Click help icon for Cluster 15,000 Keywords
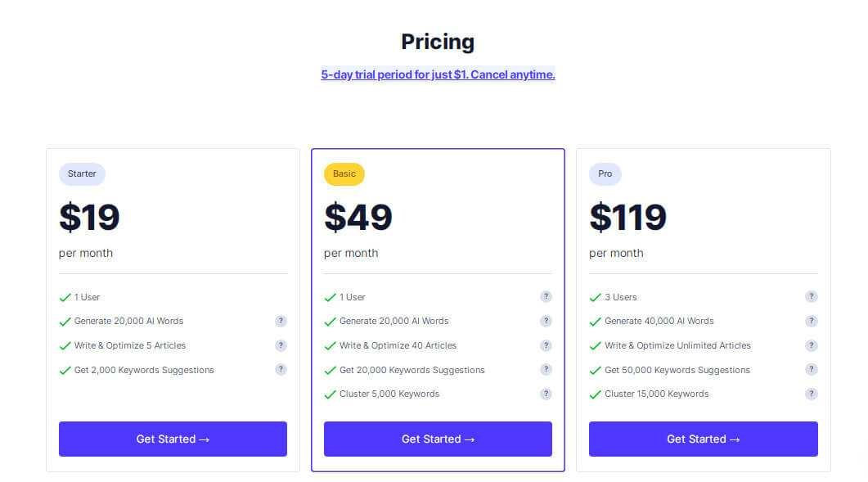Screen dimensions: 868x482 [811, 394]
